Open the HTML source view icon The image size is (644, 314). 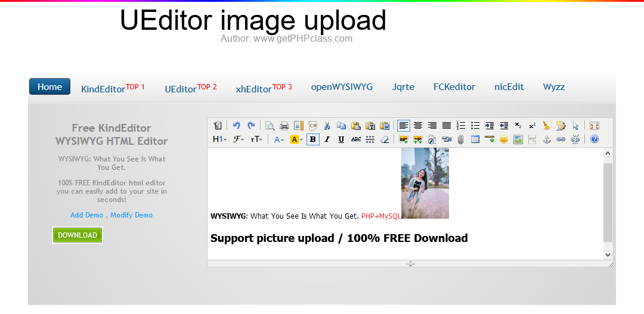click(x=218, y=126)
